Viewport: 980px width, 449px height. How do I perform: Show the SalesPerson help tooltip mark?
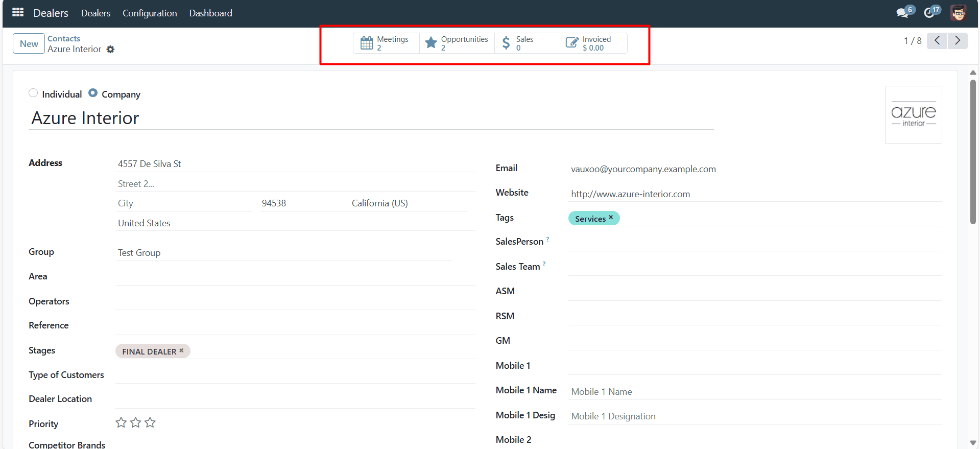tap(548, 239)
